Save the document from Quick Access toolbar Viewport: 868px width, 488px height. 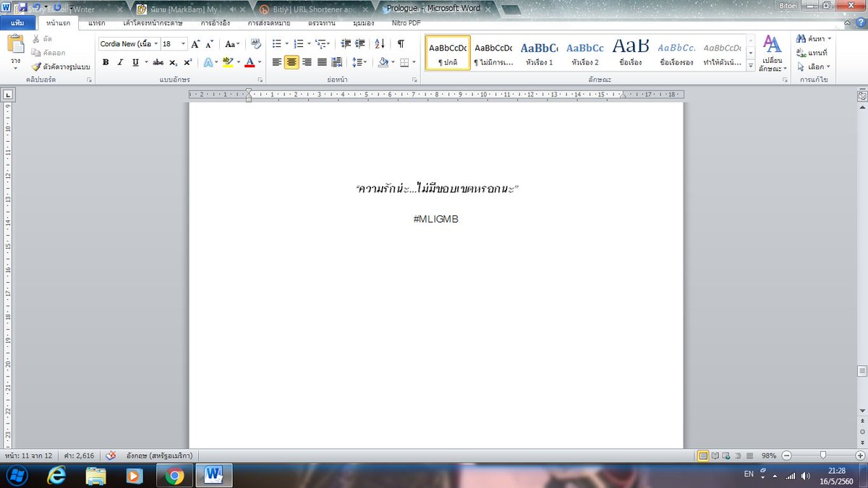(22, 7)
